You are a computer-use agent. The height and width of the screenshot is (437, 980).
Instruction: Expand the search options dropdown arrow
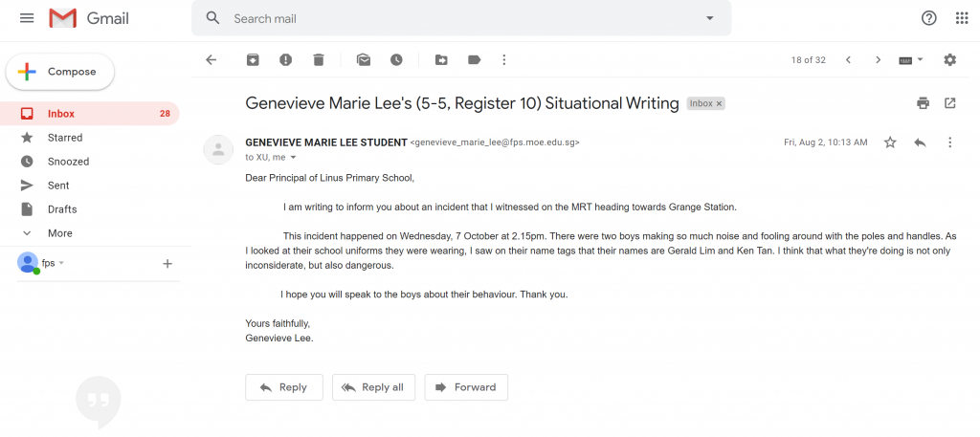709,18
